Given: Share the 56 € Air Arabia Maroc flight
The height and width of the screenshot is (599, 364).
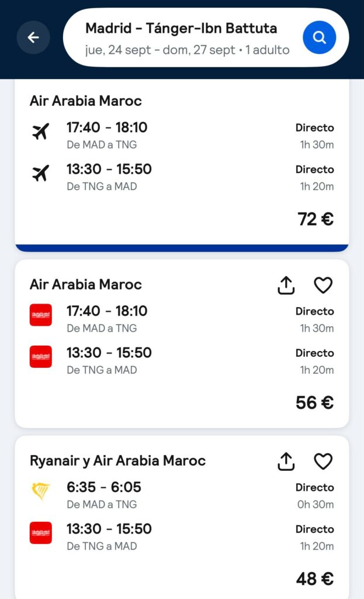Looking at the screenshot, I should [x=286, y=285].
